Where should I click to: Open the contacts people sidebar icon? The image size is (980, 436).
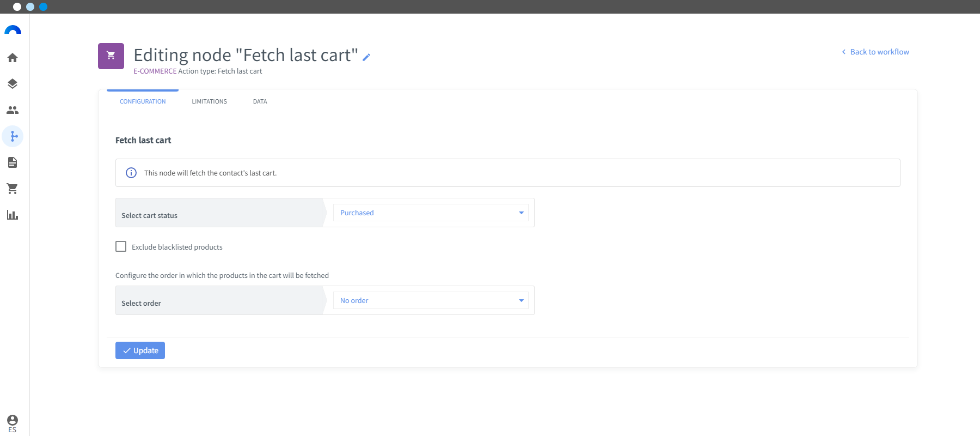coord(13,110)
